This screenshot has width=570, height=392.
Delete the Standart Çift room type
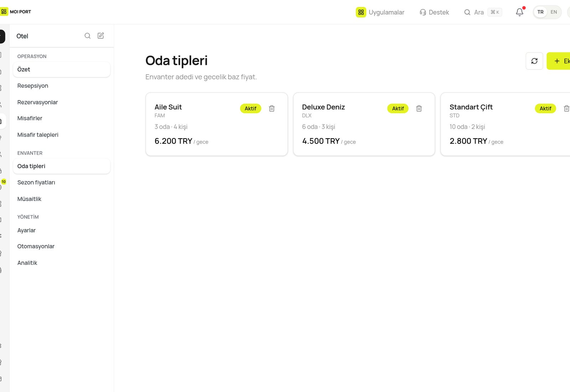[566, 108]
